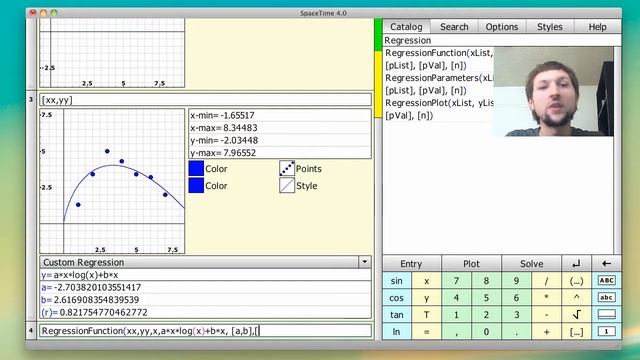Click the y-max value field

[x=280, y=153]
